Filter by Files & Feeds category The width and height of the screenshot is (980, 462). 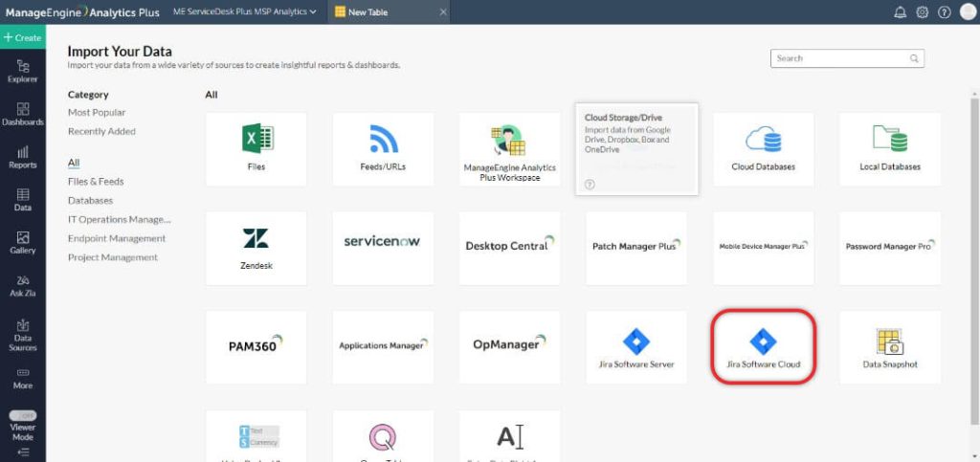96,181
